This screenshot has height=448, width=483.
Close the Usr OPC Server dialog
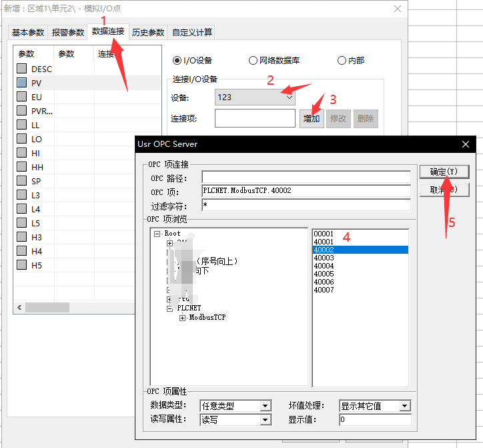(x=465, y=144)
